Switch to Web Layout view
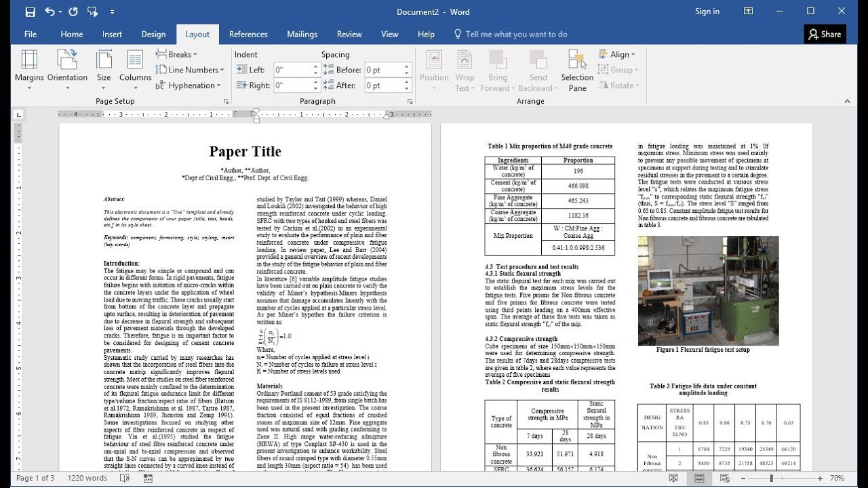The width and height of the screenshot is (868, 488). click(x=724, y=479)
